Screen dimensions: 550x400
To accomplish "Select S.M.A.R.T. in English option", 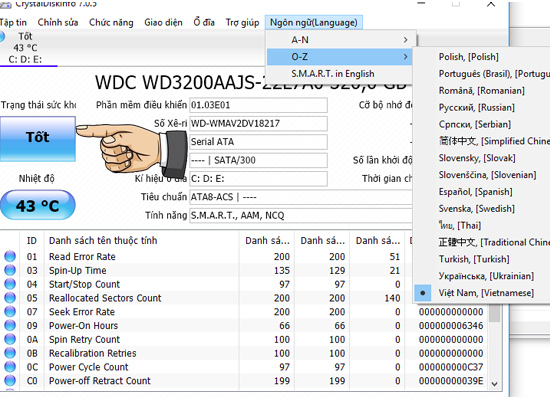I will tap(340, 74).
